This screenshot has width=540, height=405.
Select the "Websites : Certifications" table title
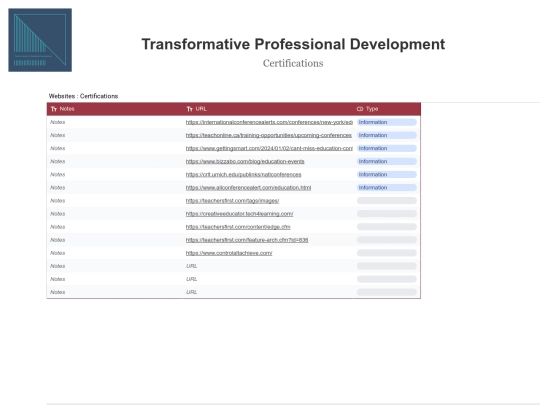tap(83, 96)
